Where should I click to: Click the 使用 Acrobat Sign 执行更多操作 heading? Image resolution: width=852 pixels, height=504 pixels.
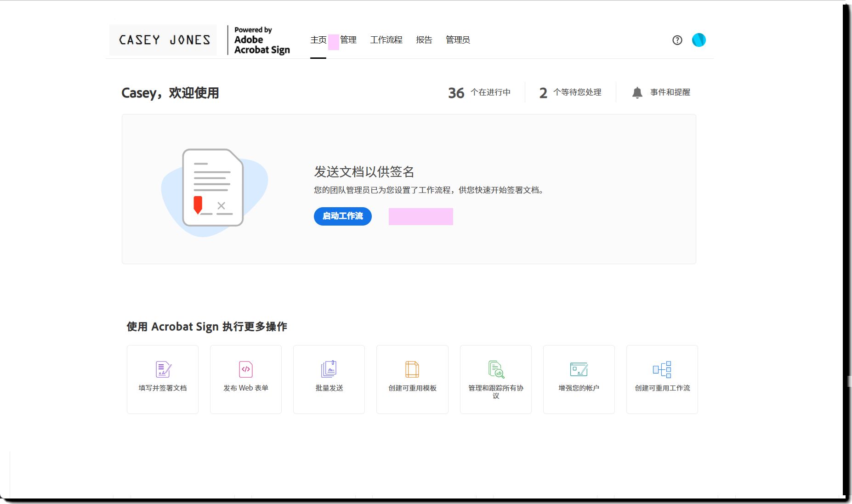click(207, 327)
